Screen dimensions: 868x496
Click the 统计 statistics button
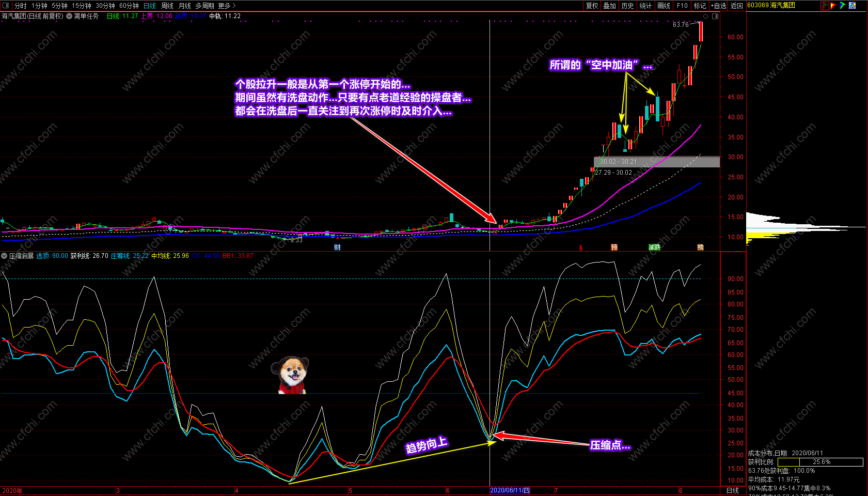645,6
